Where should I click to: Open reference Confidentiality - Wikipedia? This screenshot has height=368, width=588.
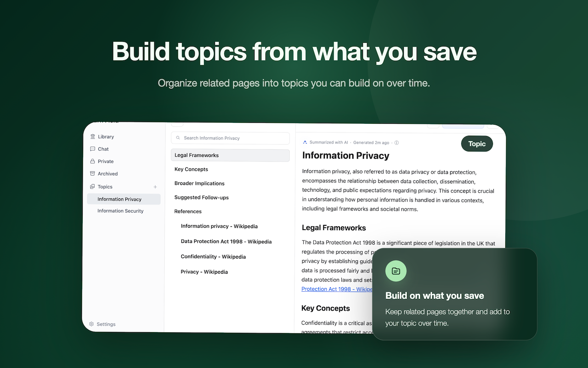pos(213,257)
